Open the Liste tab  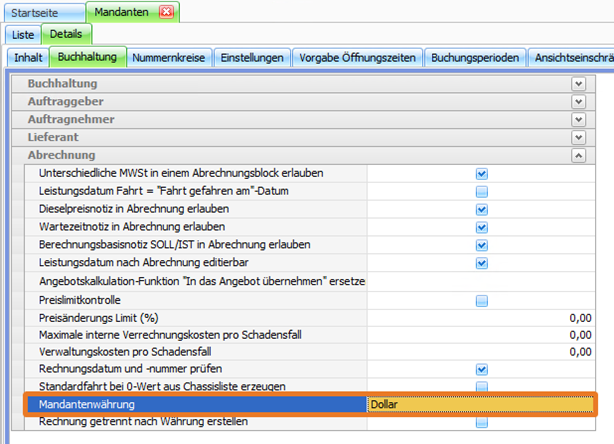tap(23, 35)
